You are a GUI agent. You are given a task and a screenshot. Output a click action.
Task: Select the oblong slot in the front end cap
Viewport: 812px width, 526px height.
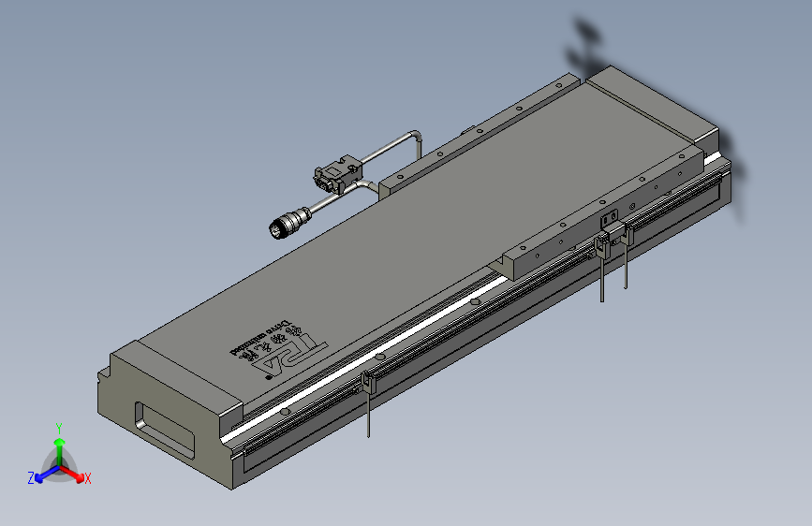point(164,431)
